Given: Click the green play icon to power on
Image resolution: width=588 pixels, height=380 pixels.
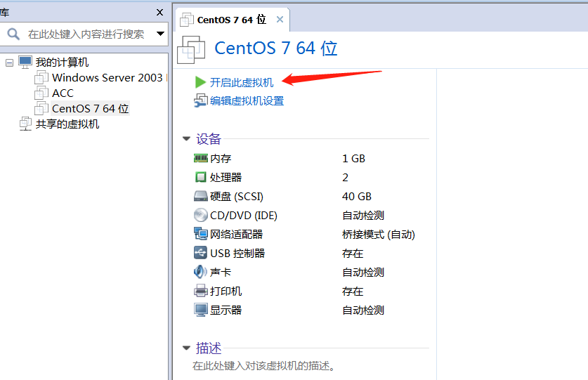Looking at the screenshot, I should click(x=200, y=82).
